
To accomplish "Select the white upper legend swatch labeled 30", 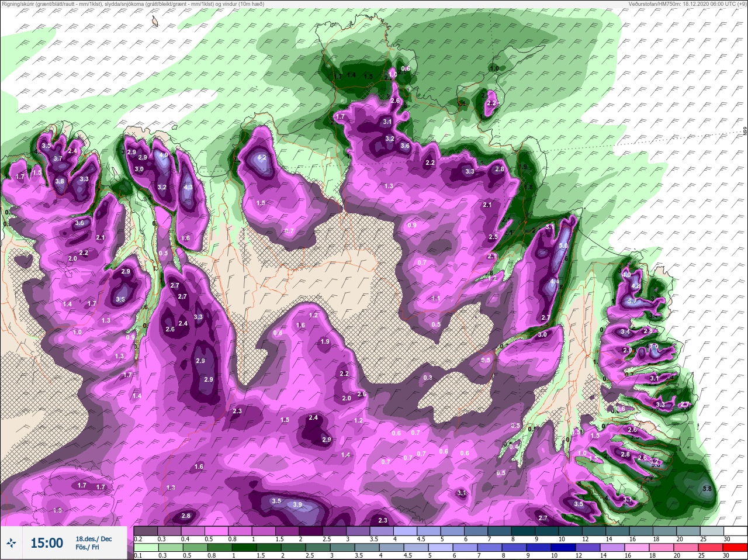I will 736,531.
